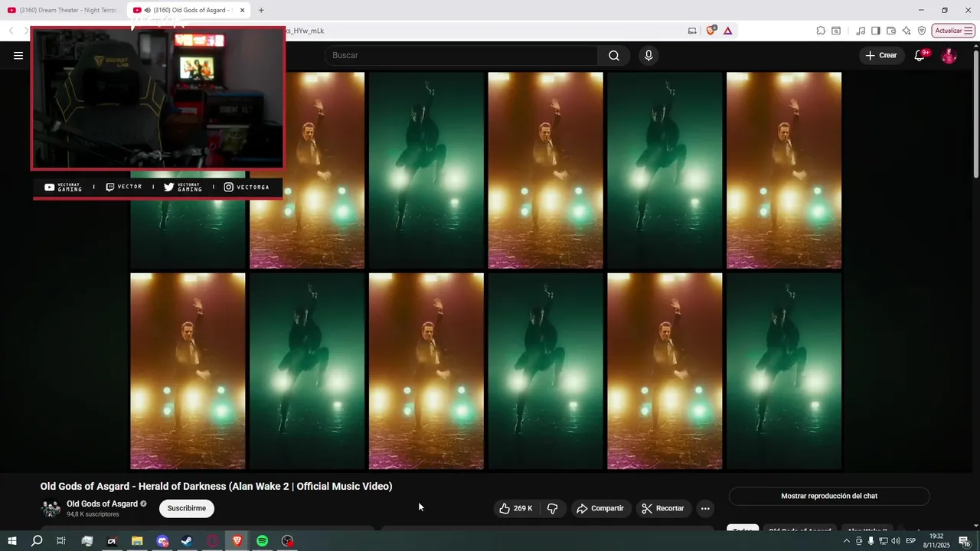Open the volume speaker tray icon
Viewport: 980px width, 551px height.
point(896,541)
